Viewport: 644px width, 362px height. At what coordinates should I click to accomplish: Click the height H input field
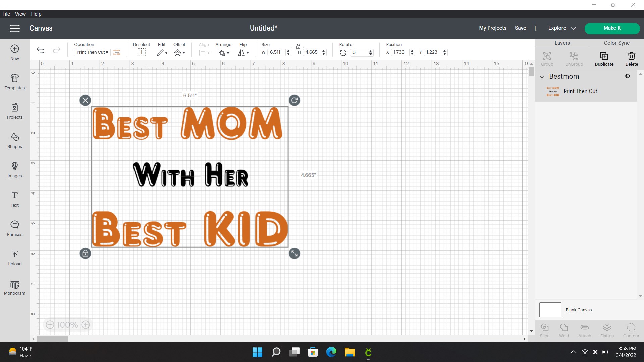click(312, 52)
